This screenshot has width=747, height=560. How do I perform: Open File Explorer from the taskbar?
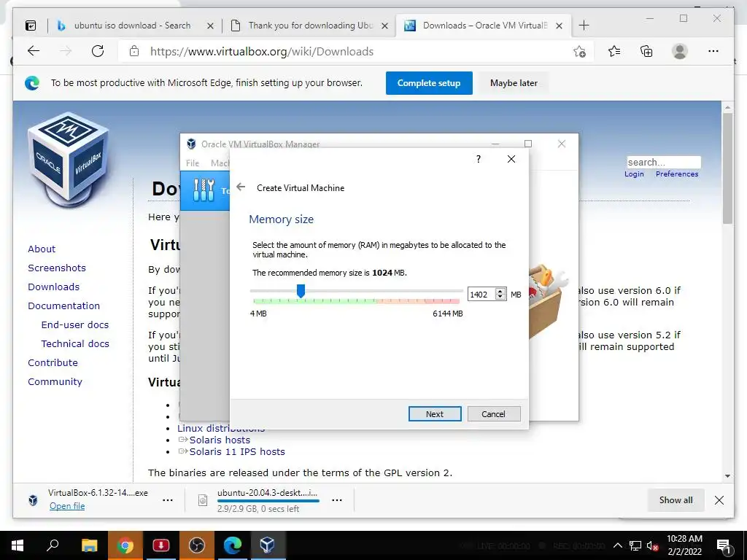[x=89, y=545]
